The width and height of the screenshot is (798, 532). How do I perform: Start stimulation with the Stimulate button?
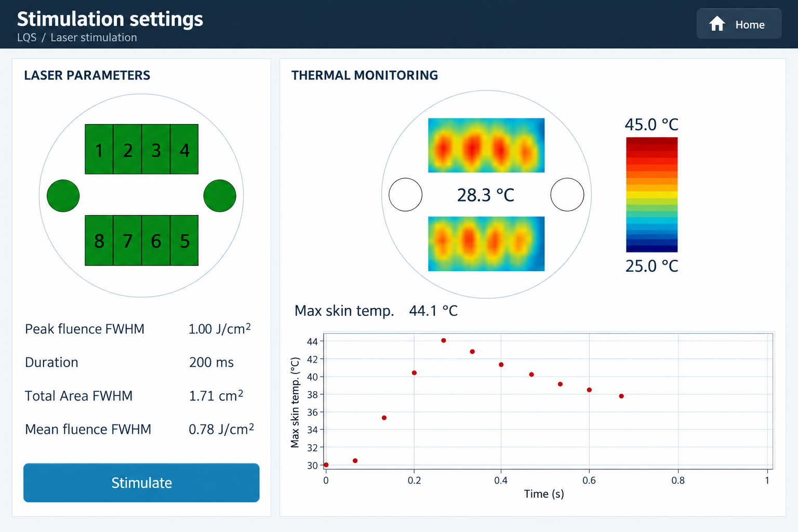tap(141, 483)
